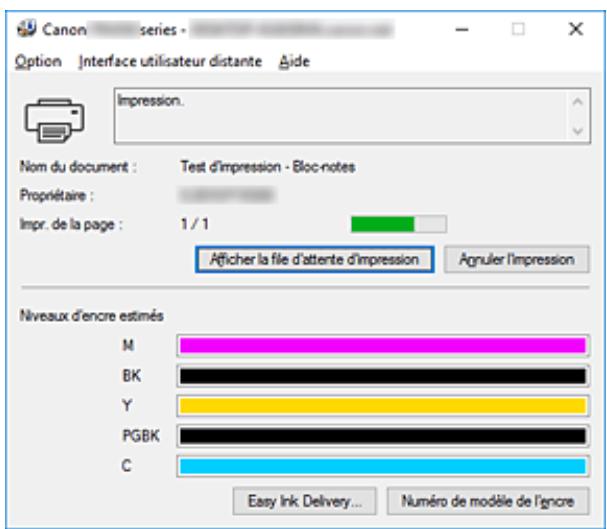Click the Propriétaire label
Image resolution: width=607 pixels, height=529 pixels.
pyautogui.click(x=57, y=195)
